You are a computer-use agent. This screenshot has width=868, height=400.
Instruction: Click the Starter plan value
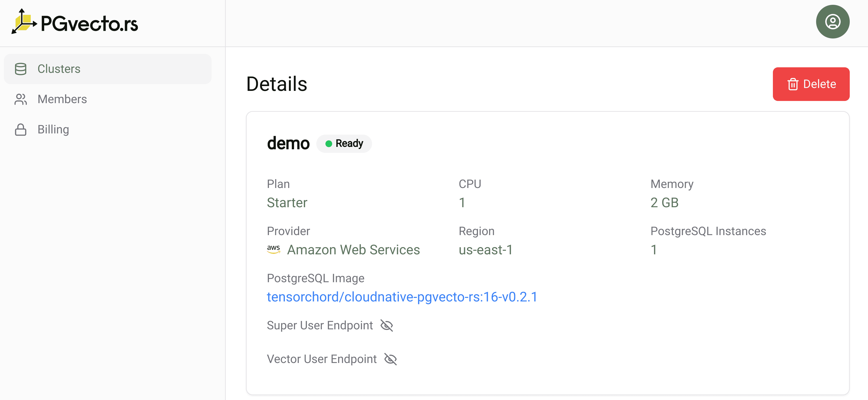tap(287, 203)
